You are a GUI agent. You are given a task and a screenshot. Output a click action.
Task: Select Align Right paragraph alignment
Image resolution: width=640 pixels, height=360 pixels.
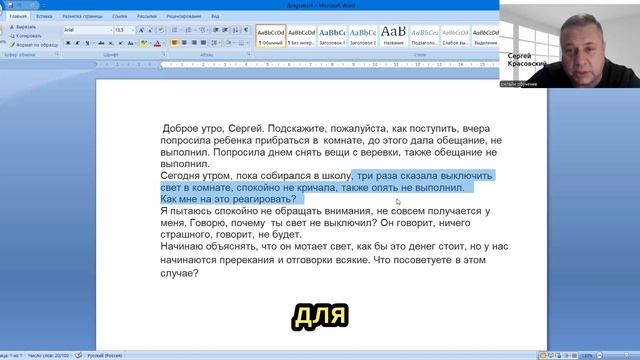point(194,43)
